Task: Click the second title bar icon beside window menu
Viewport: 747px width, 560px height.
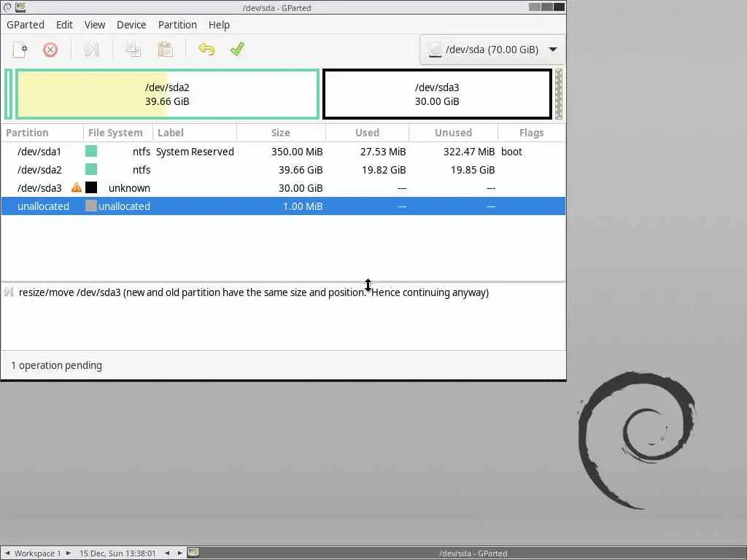Action: [20, 7]
